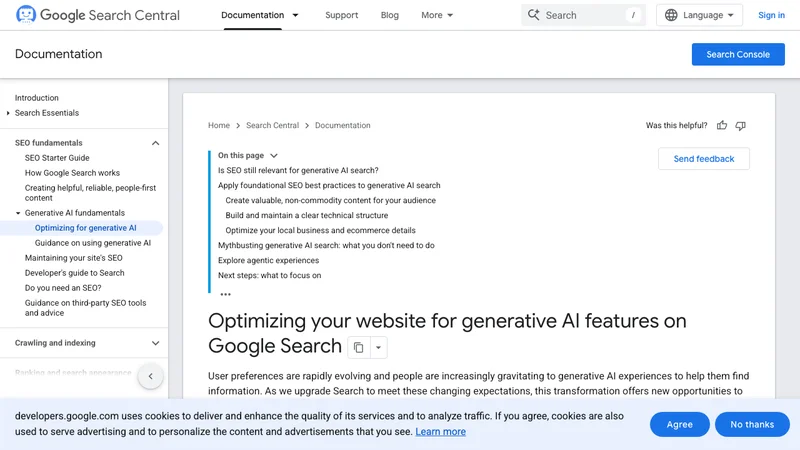Open the More menu dropdown
800x450 pixels.
437,15
